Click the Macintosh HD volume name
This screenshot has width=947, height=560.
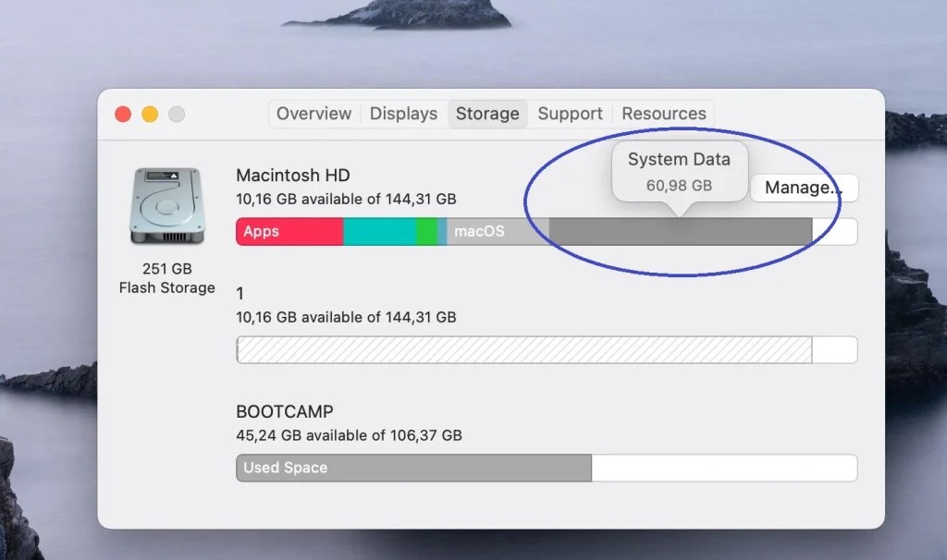click(292, 175)
